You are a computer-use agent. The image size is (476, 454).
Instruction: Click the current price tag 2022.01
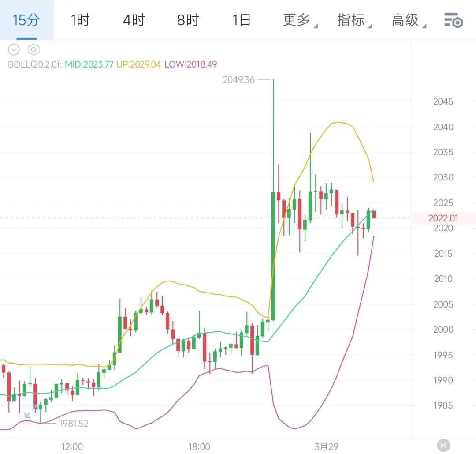coord(443,218)
